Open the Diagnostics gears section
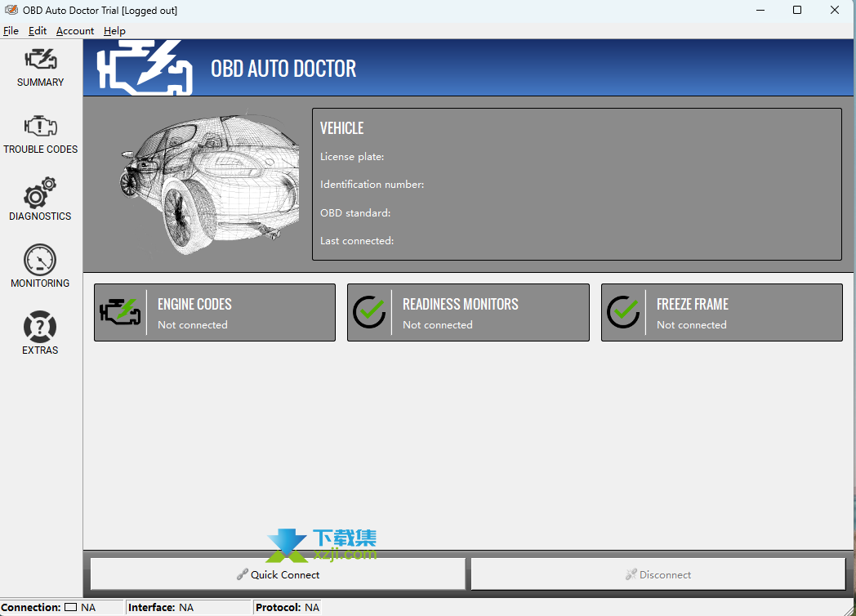Image resolution: width=856 pixels, height=616 pixels. (x=40, y=199)
